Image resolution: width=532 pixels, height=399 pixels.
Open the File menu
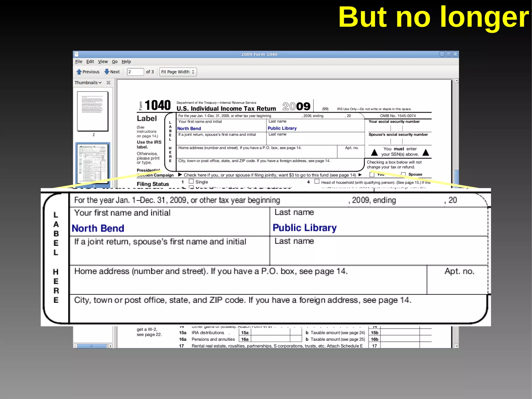pyautogui.click(x=78, y=62)
